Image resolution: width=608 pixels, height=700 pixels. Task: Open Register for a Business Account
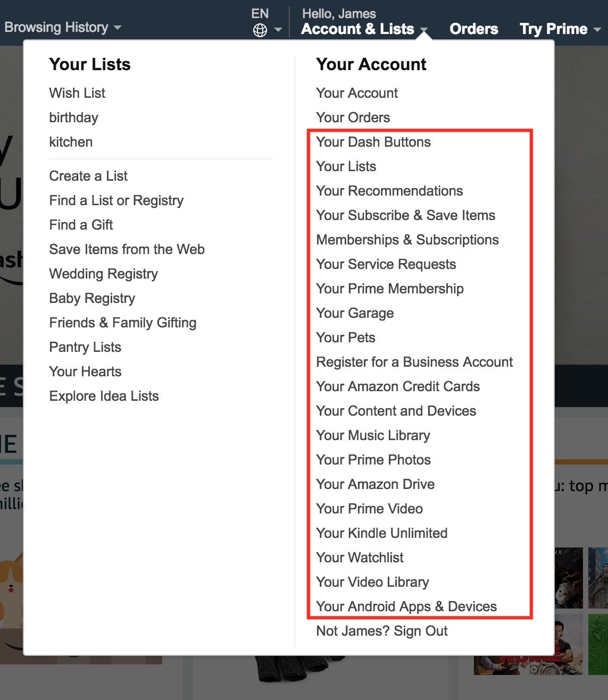[414, 362]
